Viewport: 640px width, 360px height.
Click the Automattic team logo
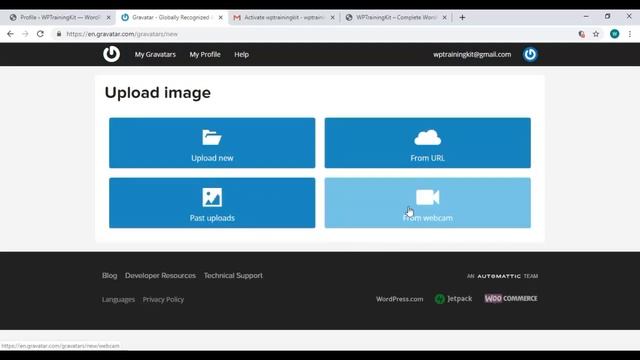502,276
